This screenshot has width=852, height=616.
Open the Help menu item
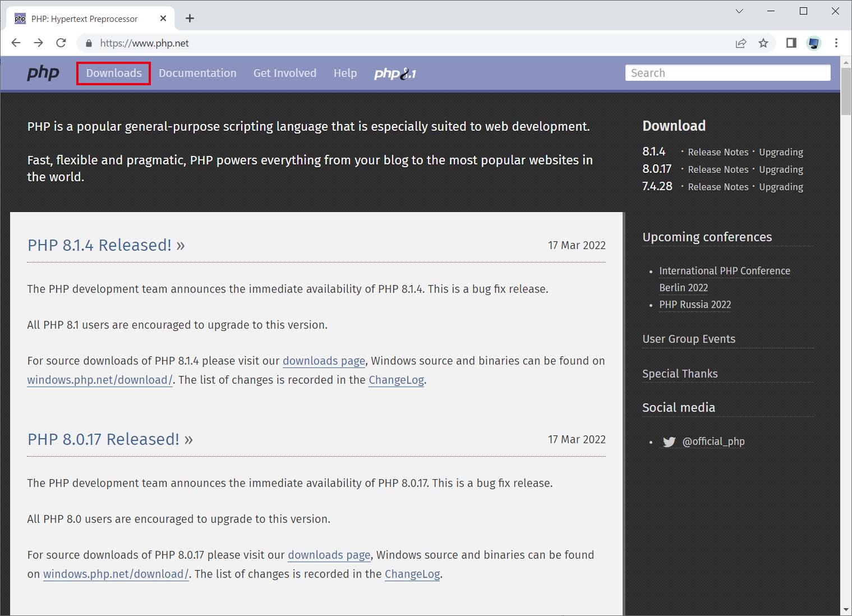[345, 73]
